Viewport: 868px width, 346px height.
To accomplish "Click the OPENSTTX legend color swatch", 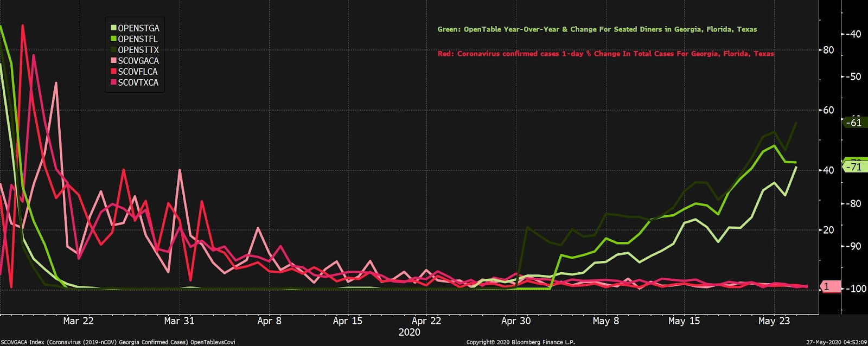I will pyautogui.click(x=114, y=50).
